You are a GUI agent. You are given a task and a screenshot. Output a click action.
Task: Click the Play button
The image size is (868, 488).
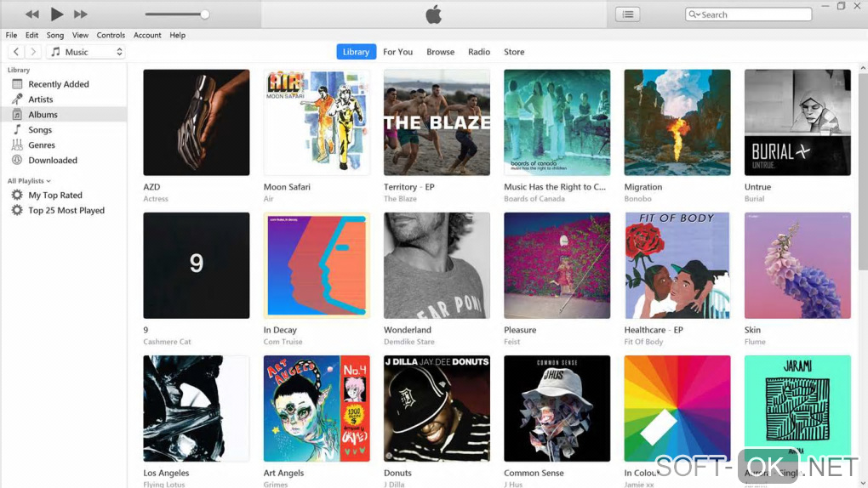pos(56,14)
